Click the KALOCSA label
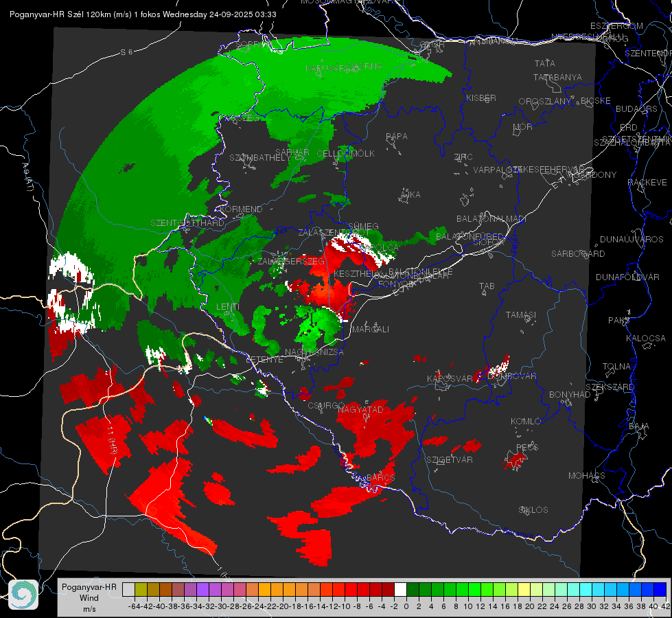 (645, 338)
